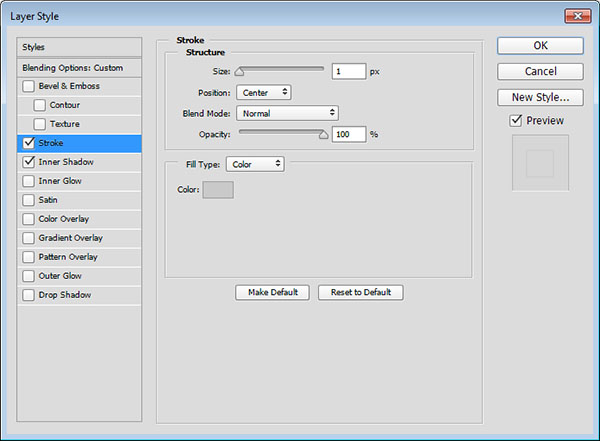Screen dimensions: 600x441
Task: Expand the Fill Type dropdown
Action: (254, 164)
